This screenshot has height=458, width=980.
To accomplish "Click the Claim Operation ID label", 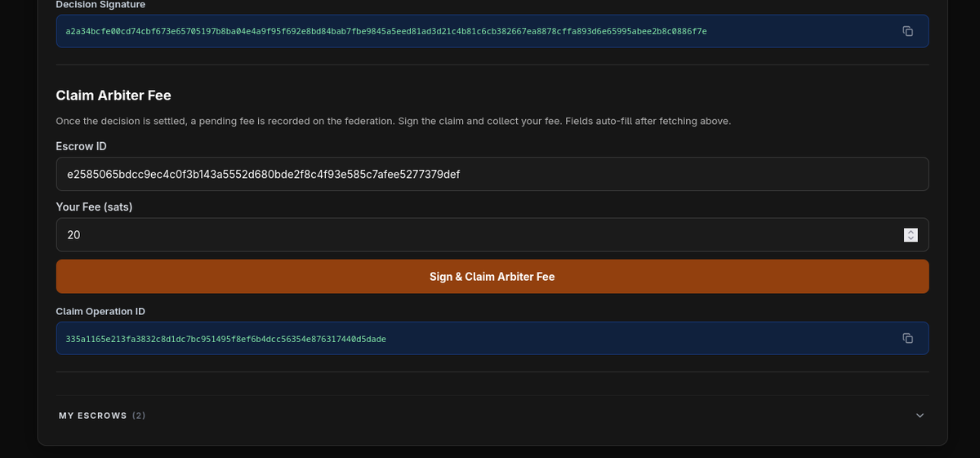I will 100,311.
